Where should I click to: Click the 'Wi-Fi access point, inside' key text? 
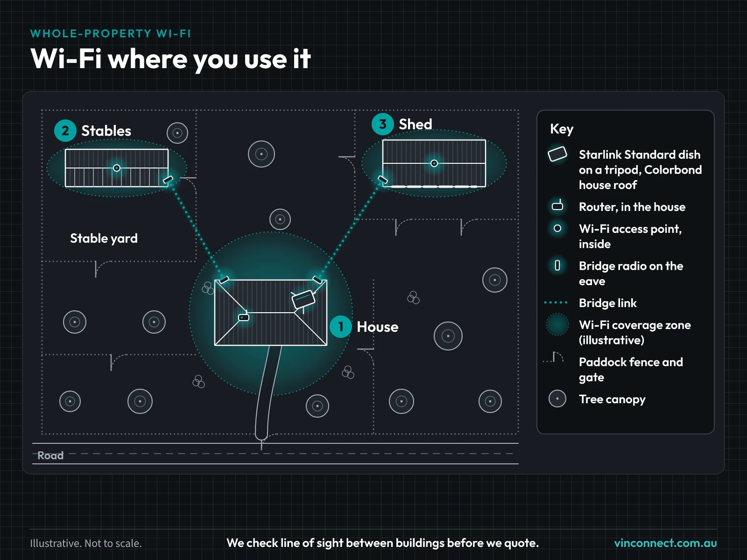(630, 236)
